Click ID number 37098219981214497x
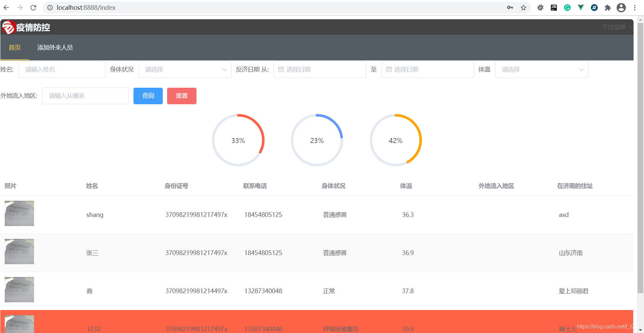The width and height of the screenshot is (644, 333). 196,291
